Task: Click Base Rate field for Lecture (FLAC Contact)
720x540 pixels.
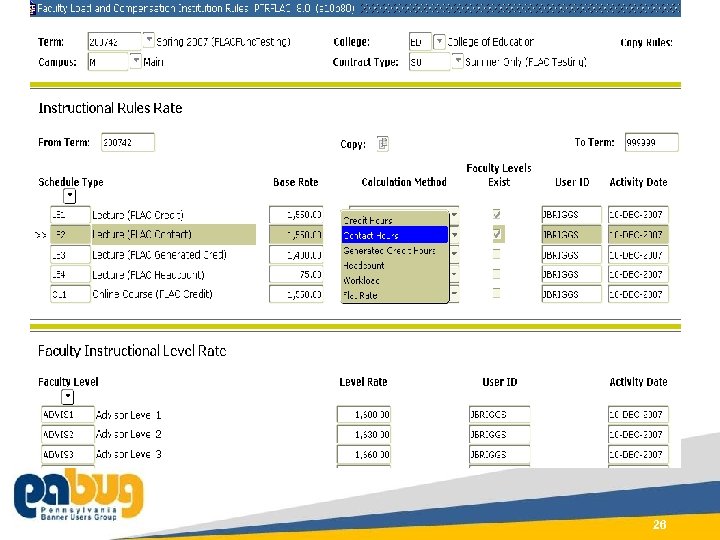Action: 296,235
